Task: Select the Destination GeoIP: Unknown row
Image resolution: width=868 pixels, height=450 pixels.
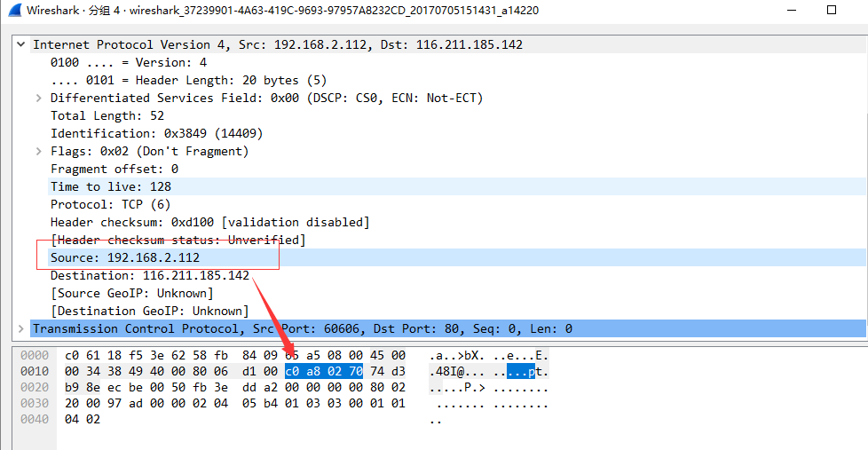Action: [x=149, y=311]
